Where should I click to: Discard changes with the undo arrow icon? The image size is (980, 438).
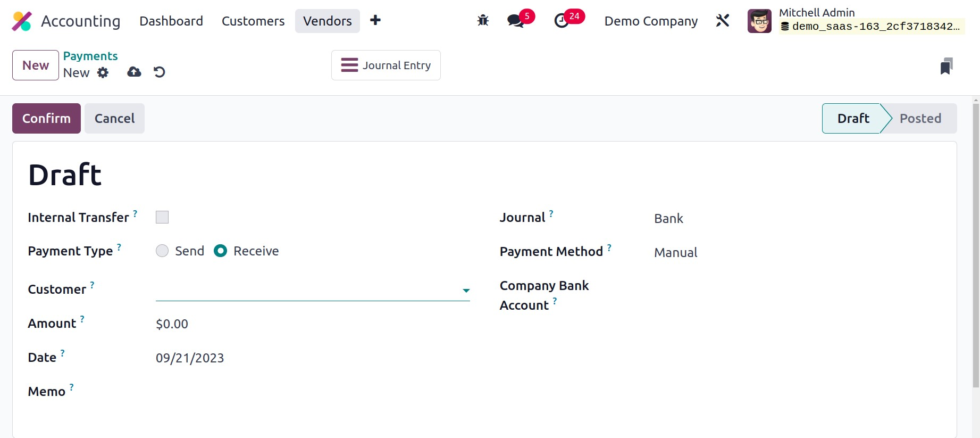(x=159, y=72)
